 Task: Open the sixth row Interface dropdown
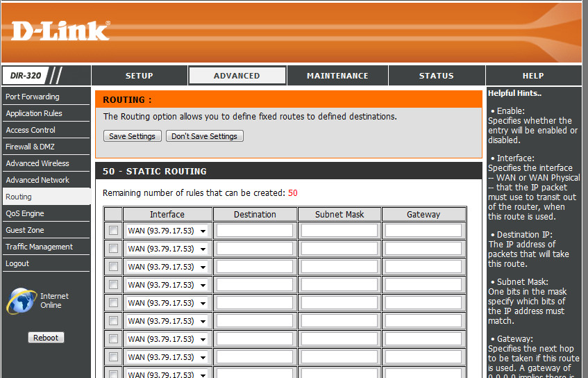[x=167, y=320]
